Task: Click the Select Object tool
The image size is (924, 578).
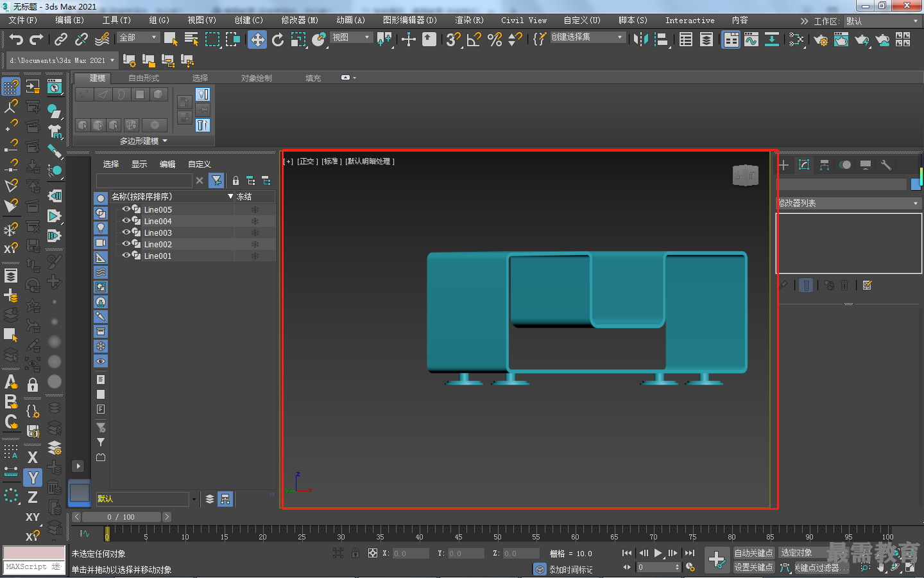Action: [171, 40]
